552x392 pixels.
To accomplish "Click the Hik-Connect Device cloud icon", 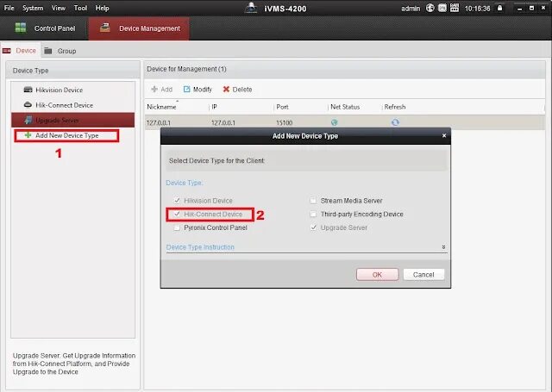I will pos(28,105).
